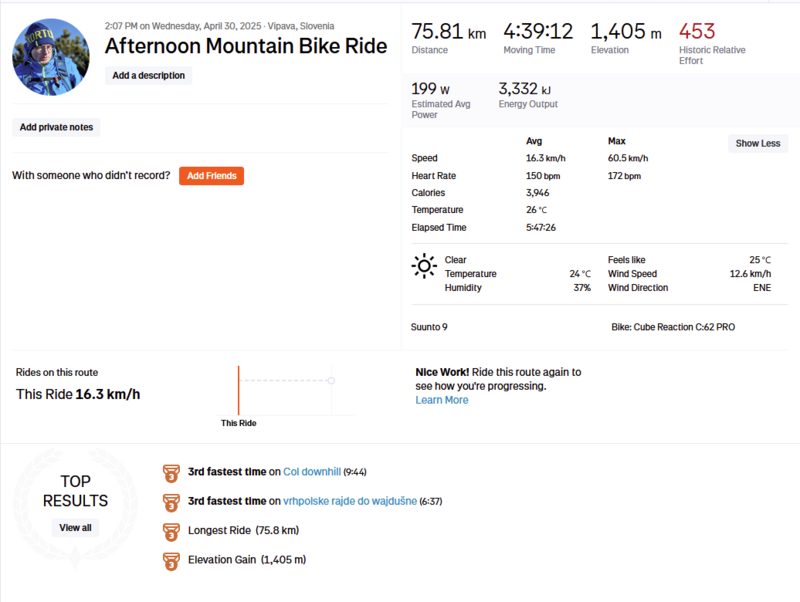Click the Historic Relative Effort value 453
This screenshot has width=800, height=602.
click(697, 31)
